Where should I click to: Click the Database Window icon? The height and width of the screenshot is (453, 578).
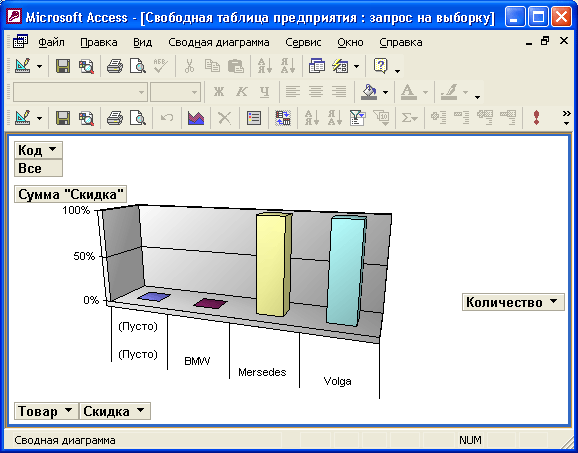[317, 66]
